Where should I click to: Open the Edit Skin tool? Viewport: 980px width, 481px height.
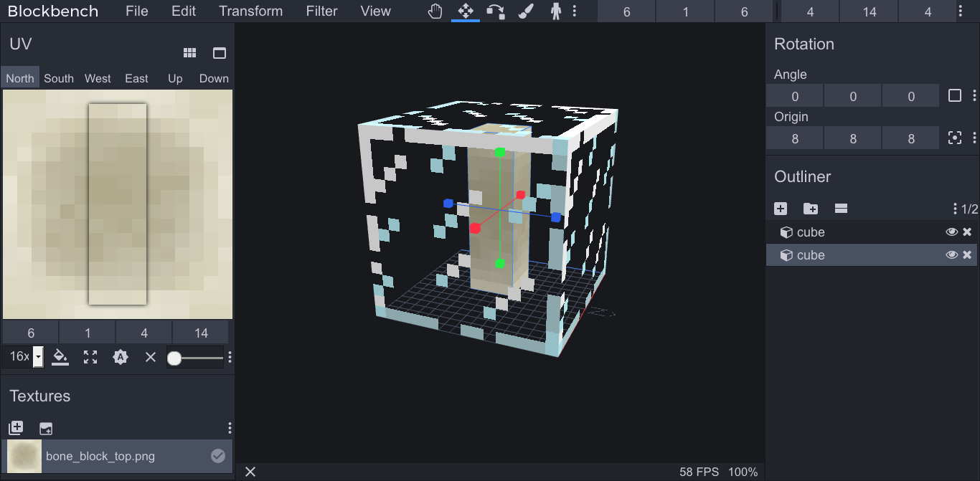555,11
